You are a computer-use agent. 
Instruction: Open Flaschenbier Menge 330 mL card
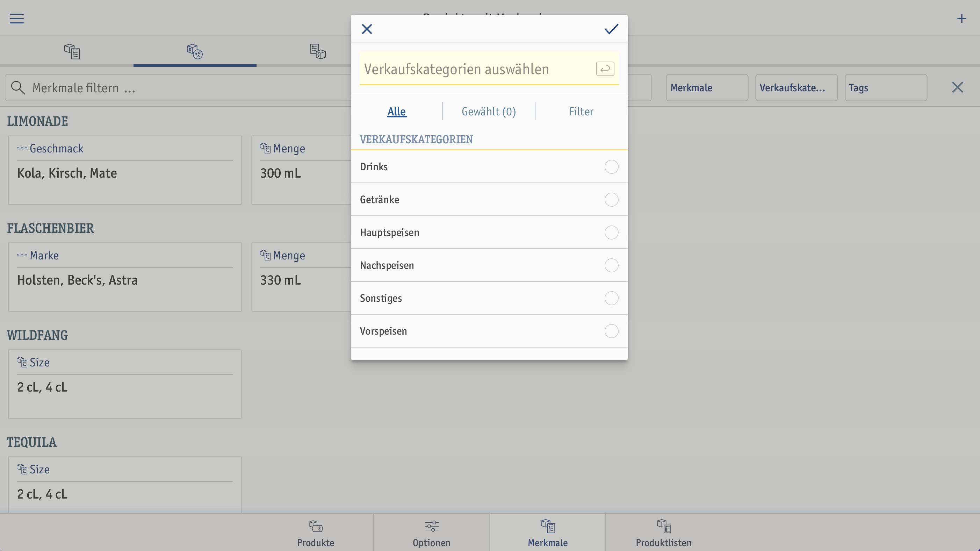coord(301,277)
